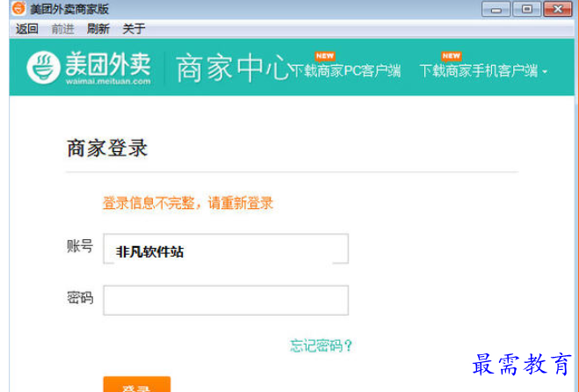Close the 美团外卖商家版 window

click(558, 9)
